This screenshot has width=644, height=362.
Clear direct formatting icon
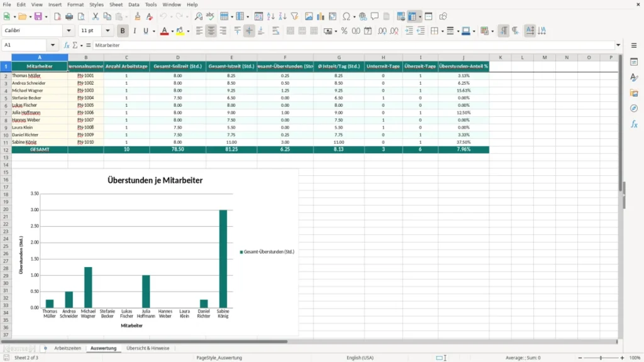tap(150, 16)
